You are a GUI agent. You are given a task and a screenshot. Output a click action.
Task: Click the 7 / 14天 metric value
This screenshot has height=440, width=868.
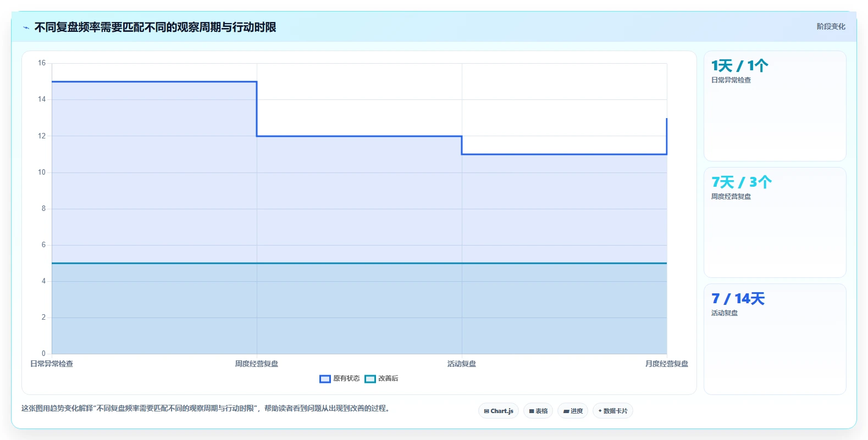coord(738,299)
